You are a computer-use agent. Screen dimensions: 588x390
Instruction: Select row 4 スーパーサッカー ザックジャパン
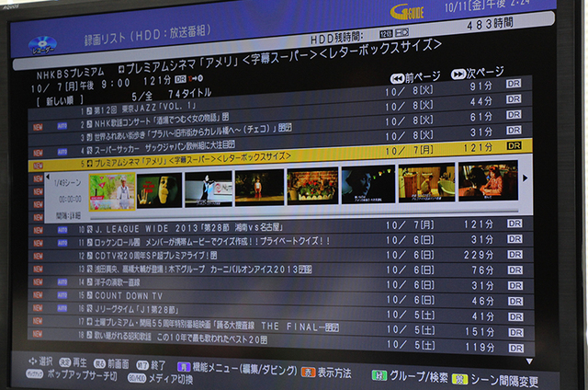(280, 143)
